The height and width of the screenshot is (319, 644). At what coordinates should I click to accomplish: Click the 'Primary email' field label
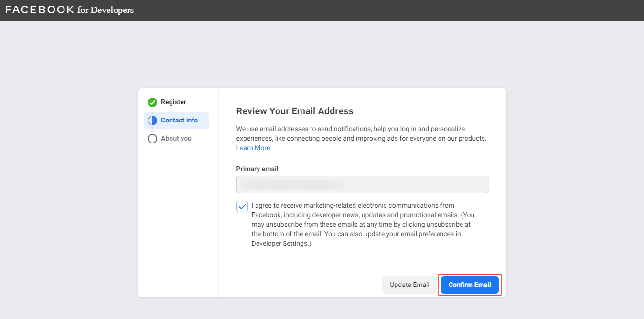[257, 169]
